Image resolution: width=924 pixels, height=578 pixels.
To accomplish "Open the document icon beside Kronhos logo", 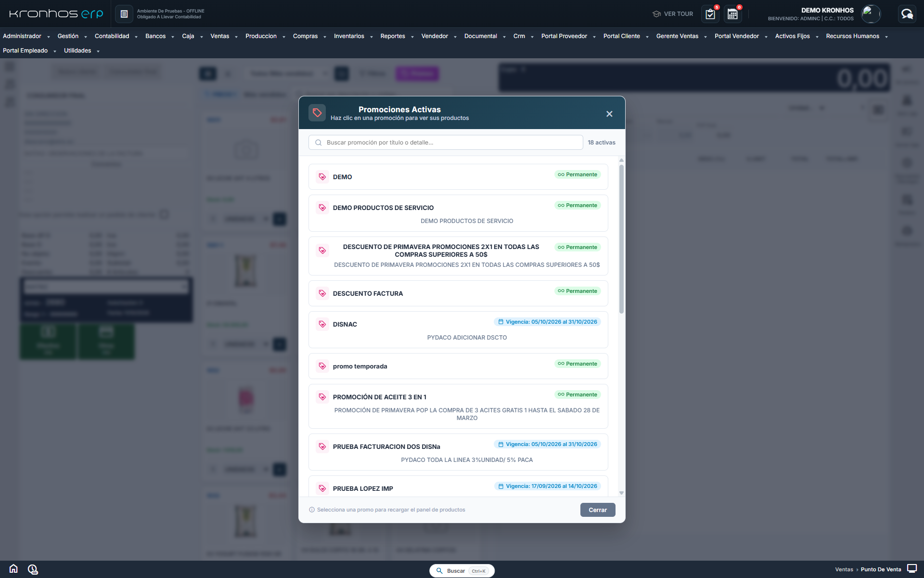I will point(124,14).
